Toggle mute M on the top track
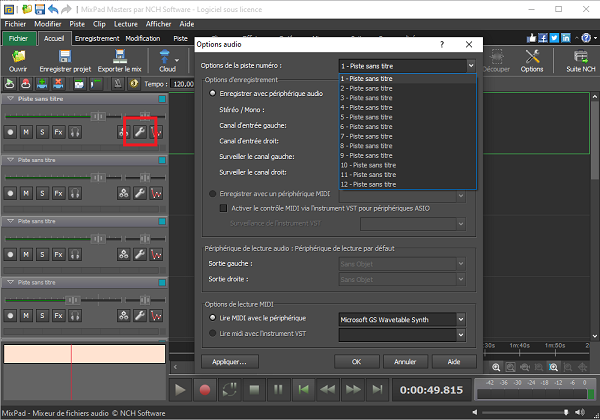This screenshot has width=600, height=420. pos(26,132)
